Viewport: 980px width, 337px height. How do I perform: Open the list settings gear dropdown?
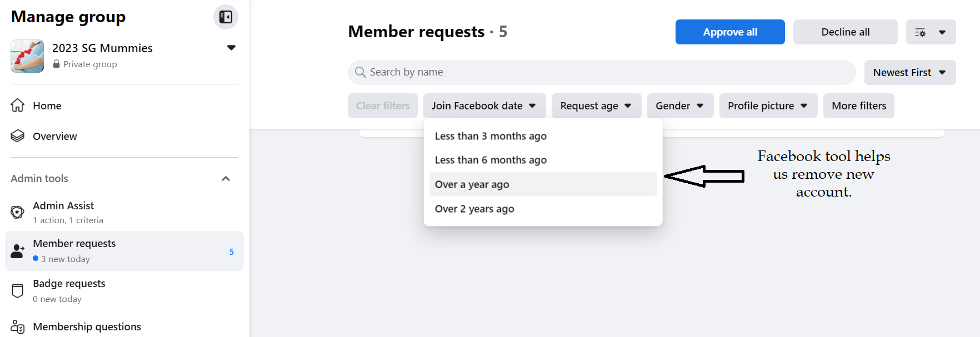[x=931, y=32]
